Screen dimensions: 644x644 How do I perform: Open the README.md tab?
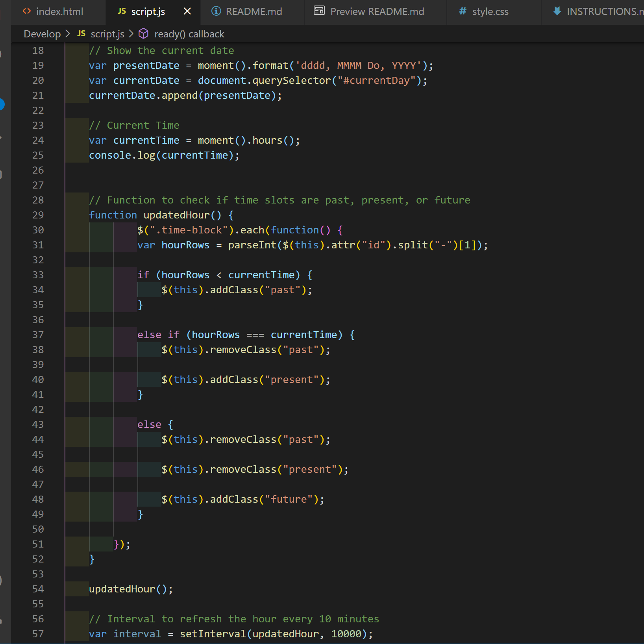(252, 12)
